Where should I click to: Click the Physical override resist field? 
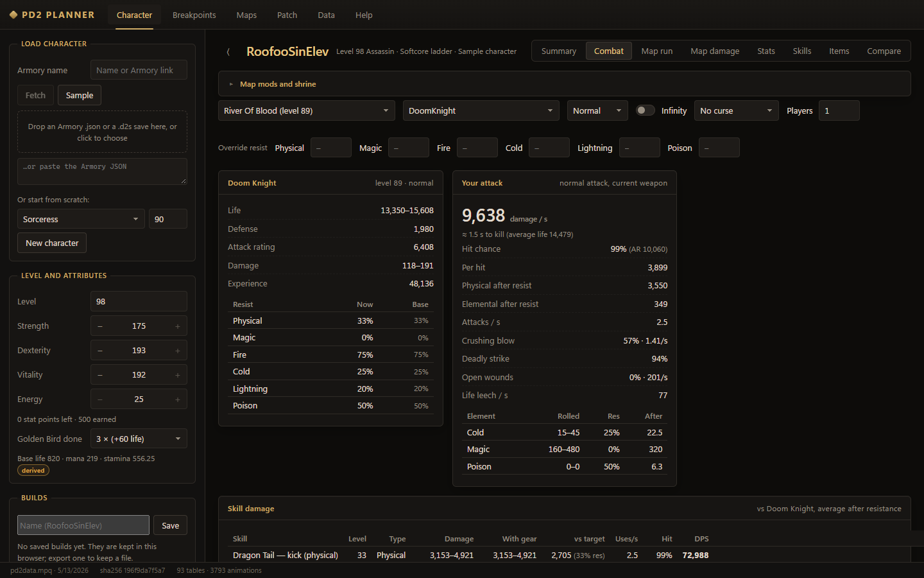click(331, 148)
